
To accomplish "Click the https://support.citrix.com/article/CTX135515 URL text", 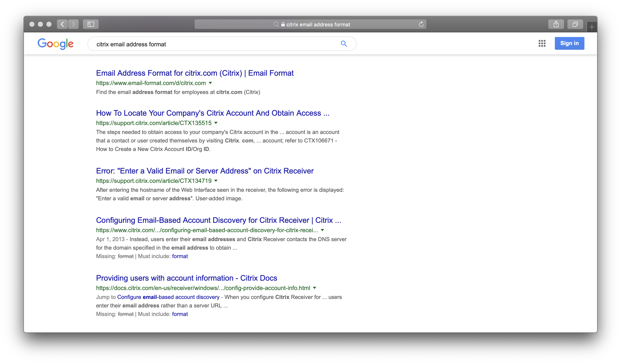I will click(x=154, y=123).
